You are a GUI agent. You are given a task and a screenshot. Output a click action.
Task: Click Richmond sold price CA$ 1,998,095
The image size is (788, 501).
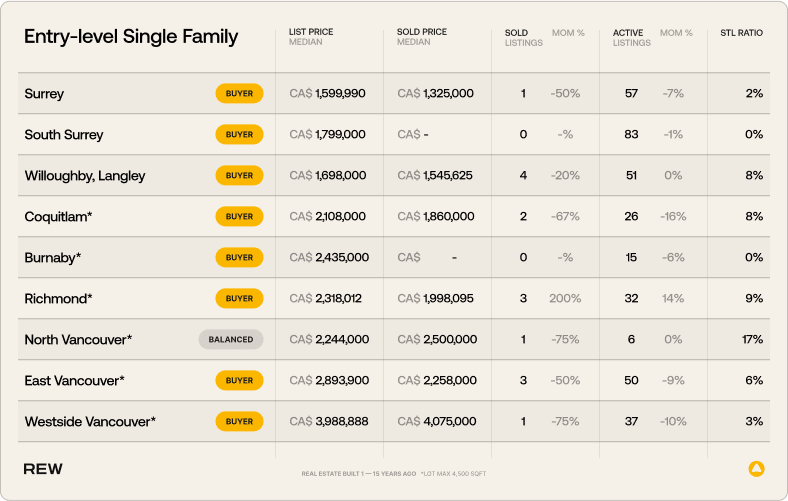coord(435,298)
